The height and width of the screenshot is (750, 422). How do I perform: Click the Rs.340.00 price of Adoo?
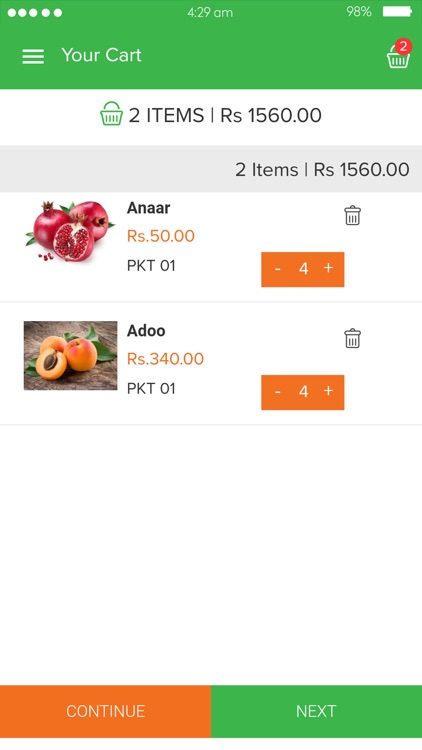click(x=166, y=359)
